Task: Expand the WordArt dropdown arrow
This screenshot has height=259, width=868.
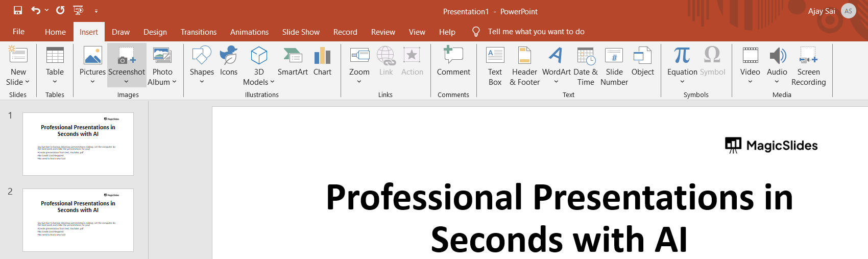Action: pyautogui.click(x=556, y=82)
